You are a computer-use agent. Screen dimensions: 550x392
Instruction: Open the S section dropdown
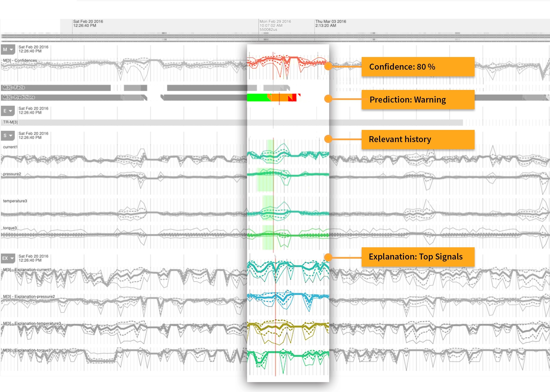pyautogui.click(x=8, y=136)
